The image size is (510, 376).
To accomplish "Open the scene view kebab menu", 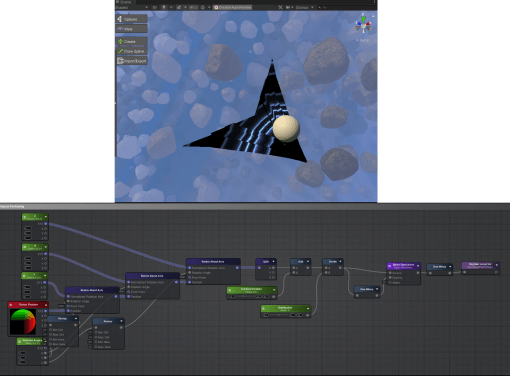I will point(375,2).
